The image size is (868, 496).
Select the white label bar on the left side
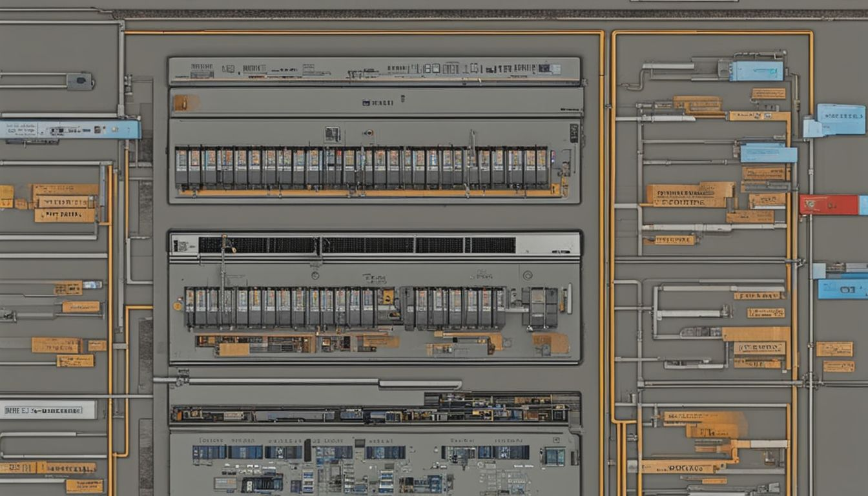[48, 410]
